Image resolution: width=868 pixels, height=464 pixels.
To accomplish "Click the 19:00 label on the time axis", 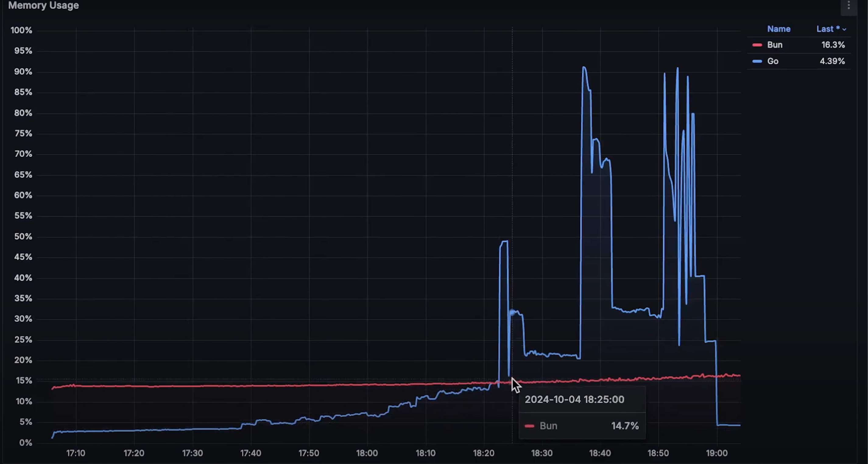I will pyautogui.click(x=716, y=453).
